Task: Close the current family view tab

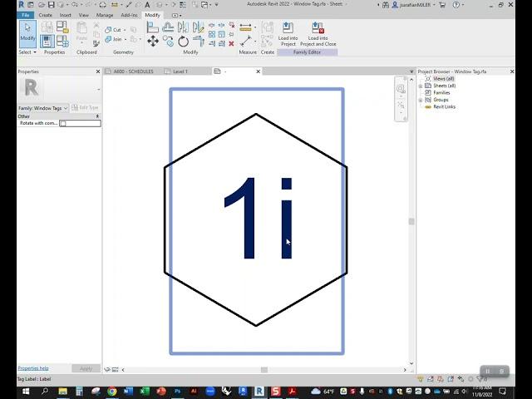Action: pyautogui.click(x=259, y=71)
